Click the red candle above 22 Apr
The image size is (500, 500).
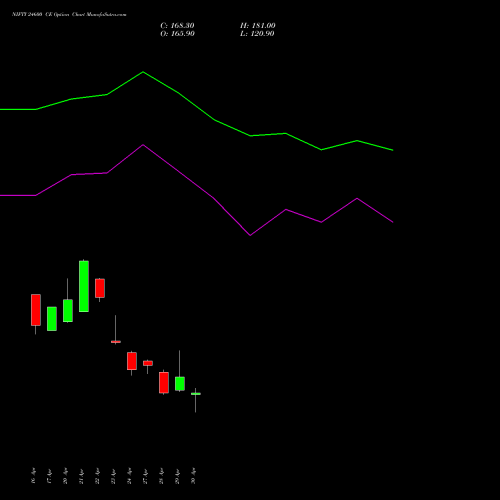[100, 288]
